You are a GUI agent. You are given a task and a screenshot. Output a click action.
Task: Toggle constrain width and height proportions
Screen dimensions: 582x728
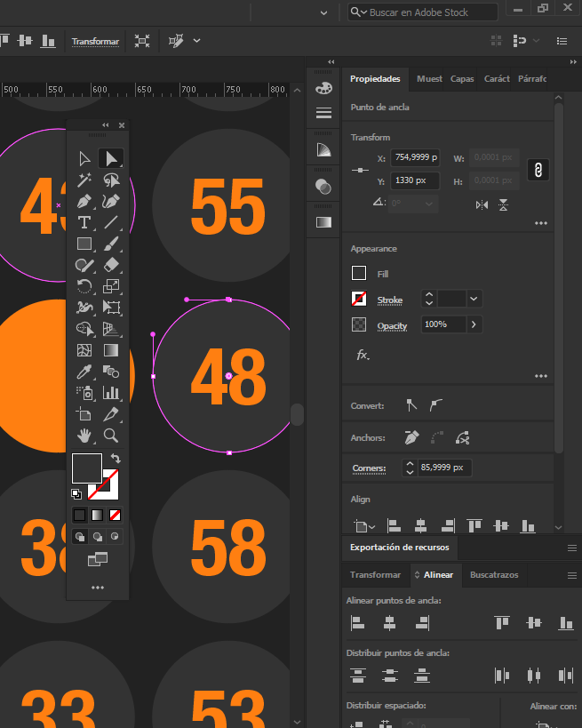(x=538, y=170)
